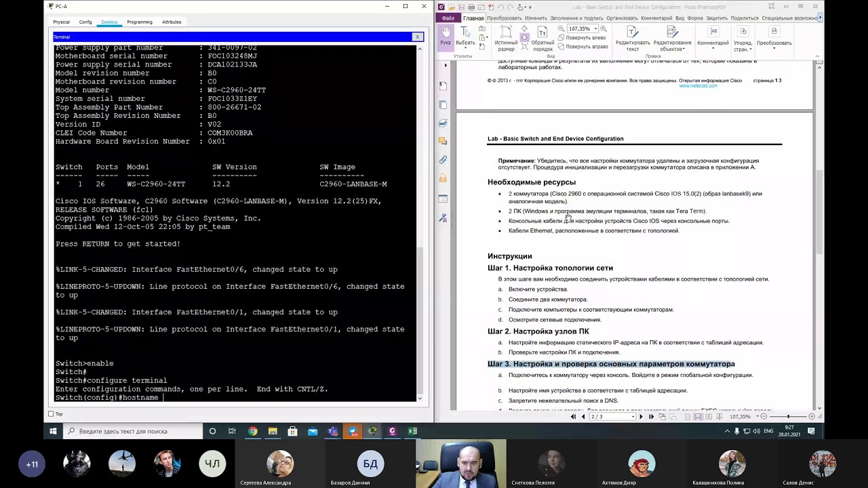868x488 pixels.
Task: Open the Файл menu in Foxit
Action: pos(448,18)
